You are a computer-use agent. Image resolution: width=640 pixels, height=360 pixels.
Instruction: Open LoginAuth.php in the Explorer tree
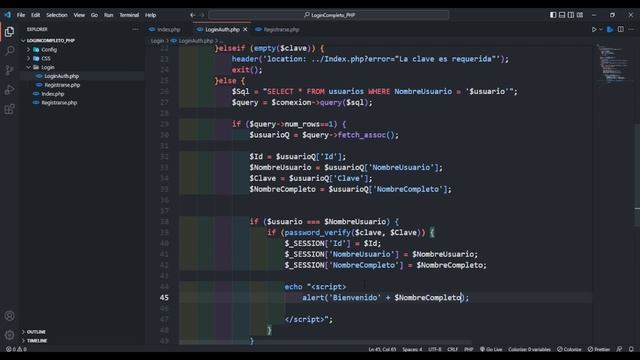(61, 76)
